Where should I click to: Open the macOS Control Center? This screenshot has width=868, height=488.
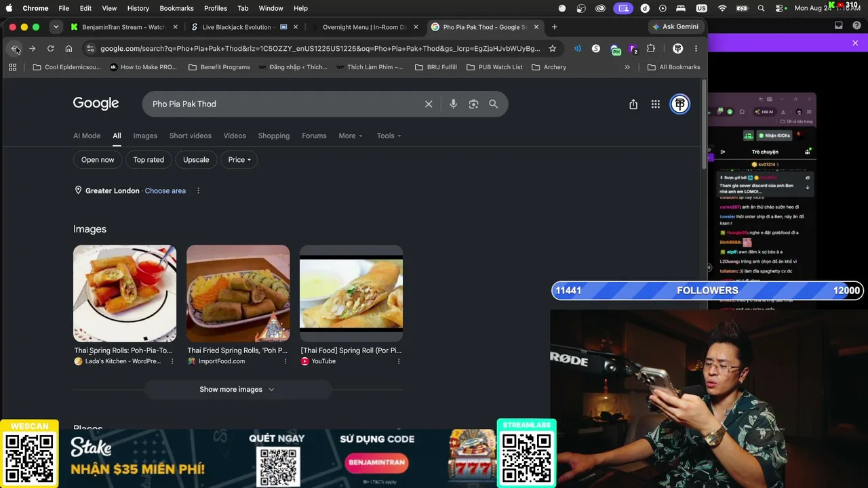pos(780,8)
